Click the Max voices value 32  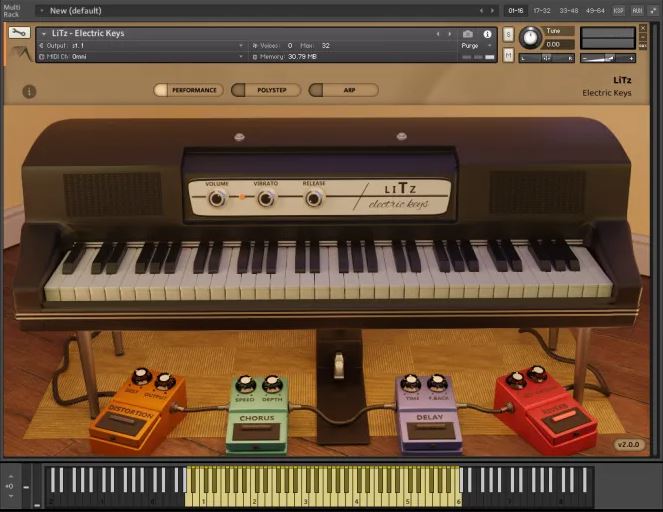pyautogui.click(x=326, y=46)
